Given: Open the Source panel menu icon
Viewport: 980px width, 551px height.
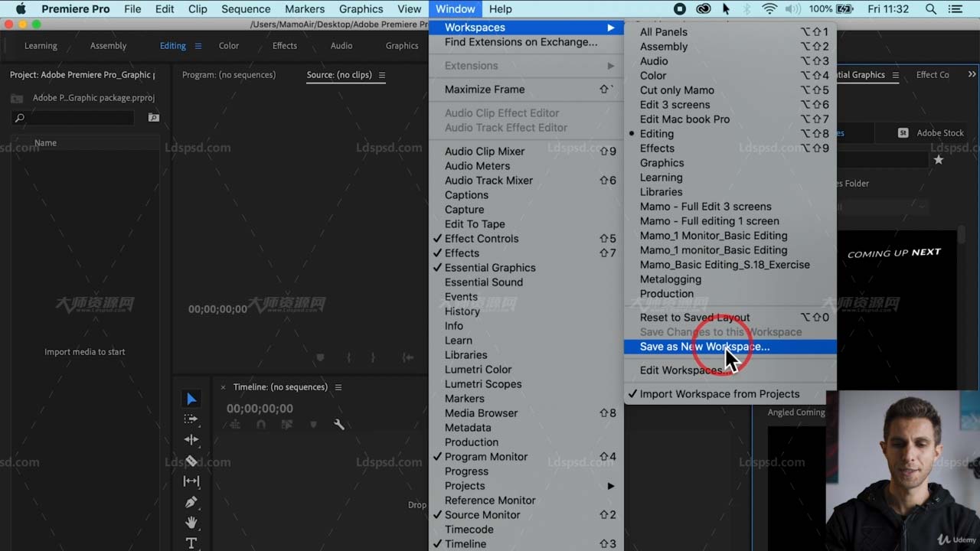Looking at the screenshot, I should (382, 75).
